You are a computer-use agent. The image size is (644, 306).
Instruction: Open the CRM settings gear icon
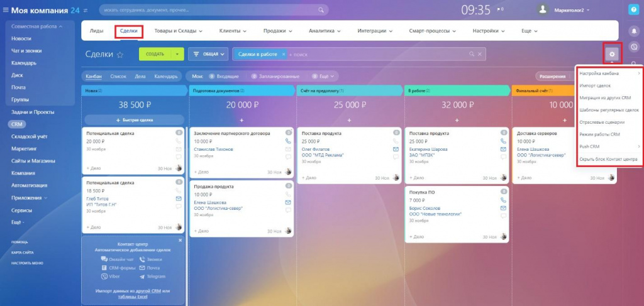pyautogui.click(x=613, y=54)
